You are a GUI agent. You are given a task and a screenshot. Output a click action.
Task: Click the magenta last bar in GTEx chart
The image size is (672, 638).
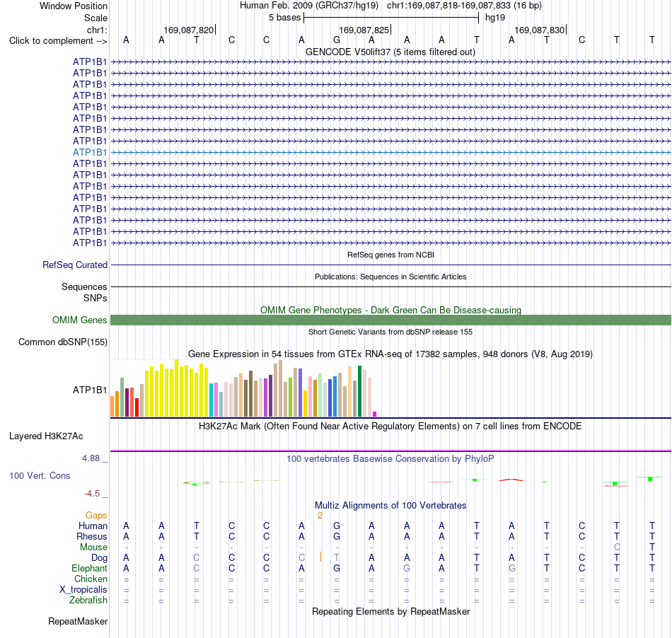[375, 414]
